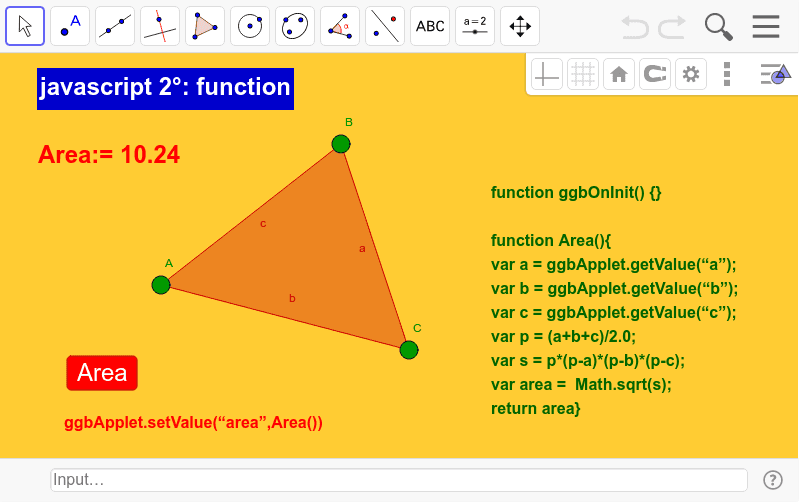Click 'var p = (a+b+c)/2.0;' line
The height and width of the screenshot is (503, 800).
(x=563, y=337)
